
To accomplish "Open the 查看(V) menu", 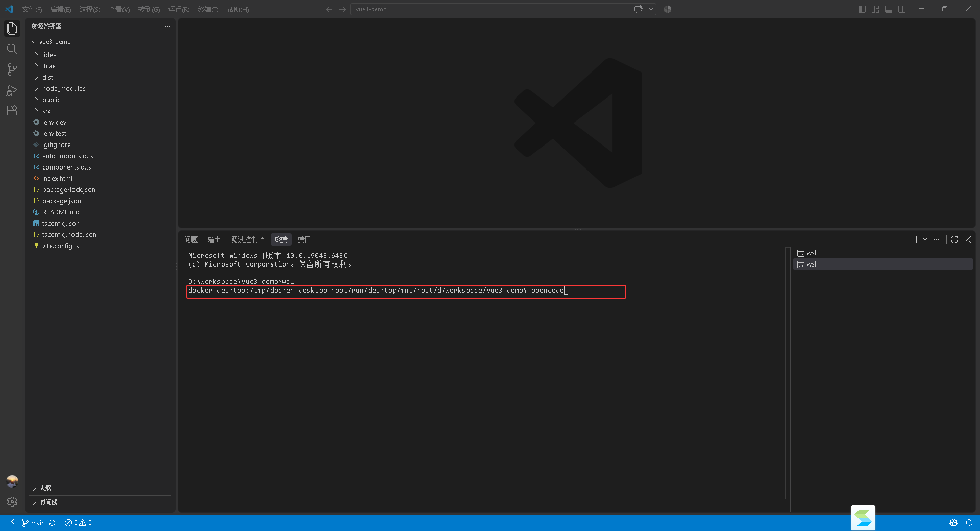I will pos(119,9).
